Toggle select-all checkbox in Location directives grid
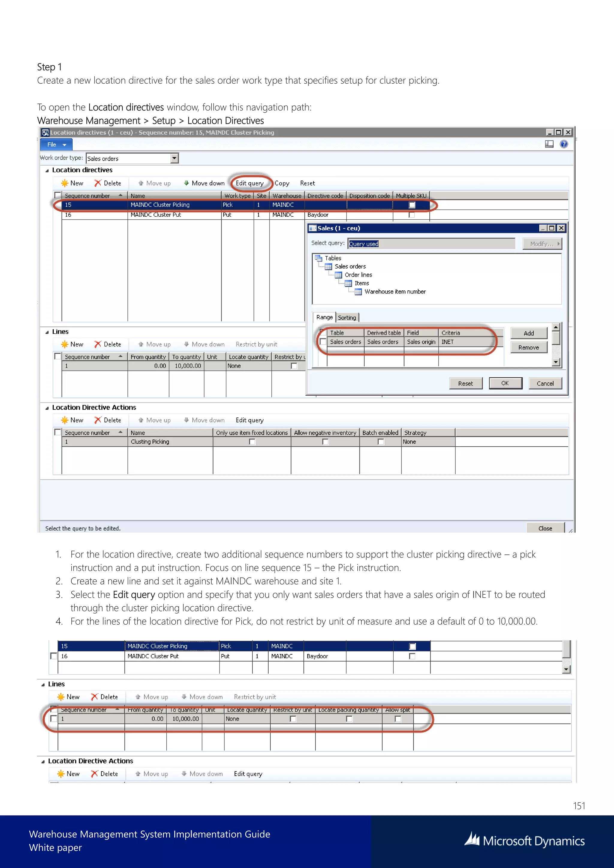The image size is (614, 868). point(58,195)
